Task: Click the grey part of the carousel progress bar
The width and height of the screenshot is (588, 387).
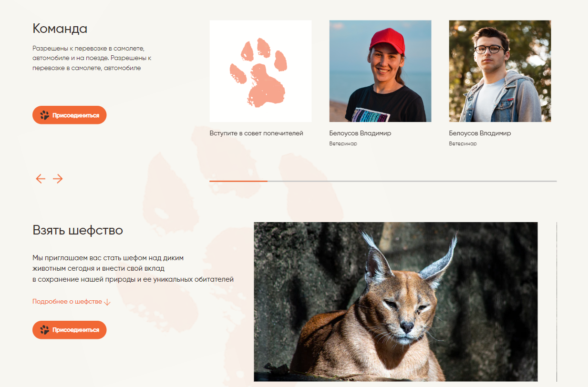Action: (x=412, y=181)
